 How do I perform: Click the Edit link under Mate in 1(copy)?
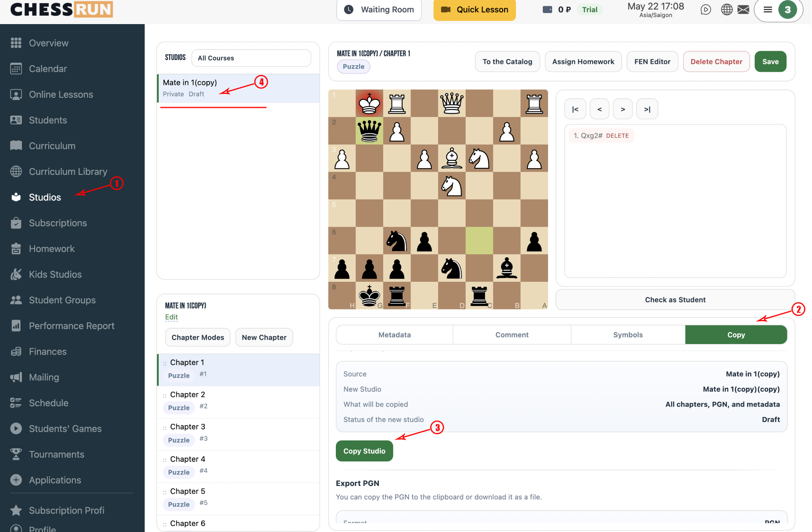pyautogui.click(x=171, y=317)
